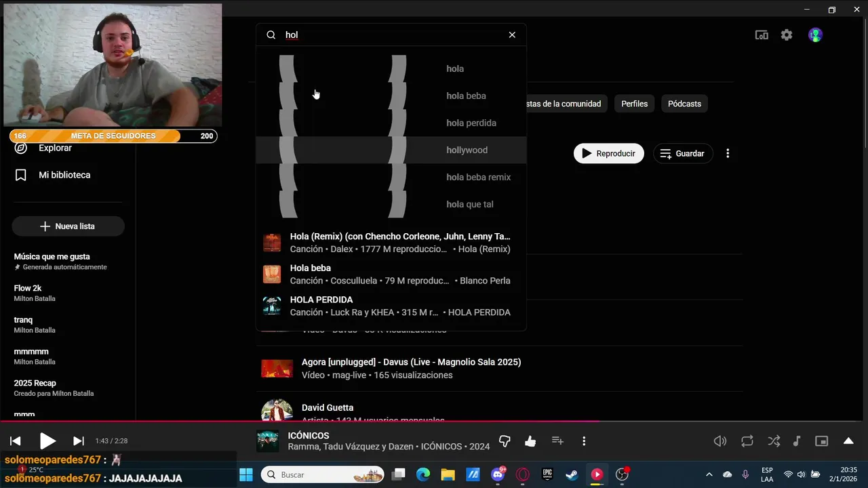Open Task View on the taskbar
868x488 pixels.
398,474
